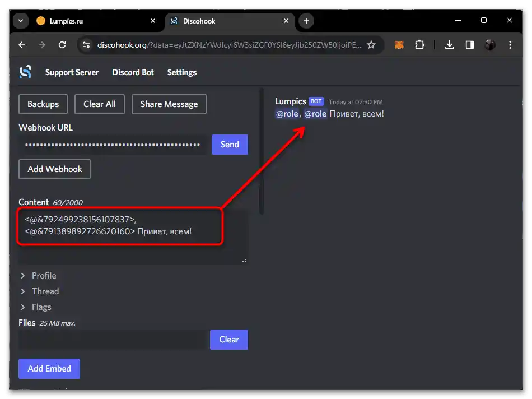
Task: Click the first @role mention in preview
Action: pos(287,113)
